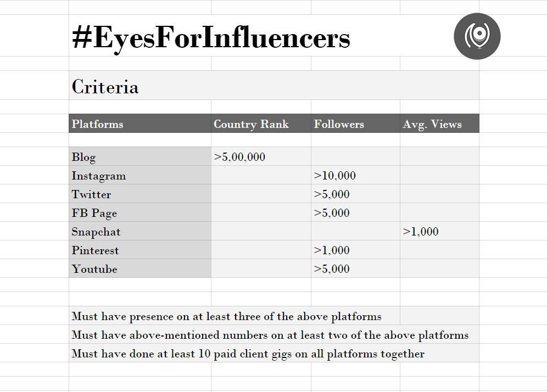
Task: Select the Blog platform cell
Action: pos(140,156)
